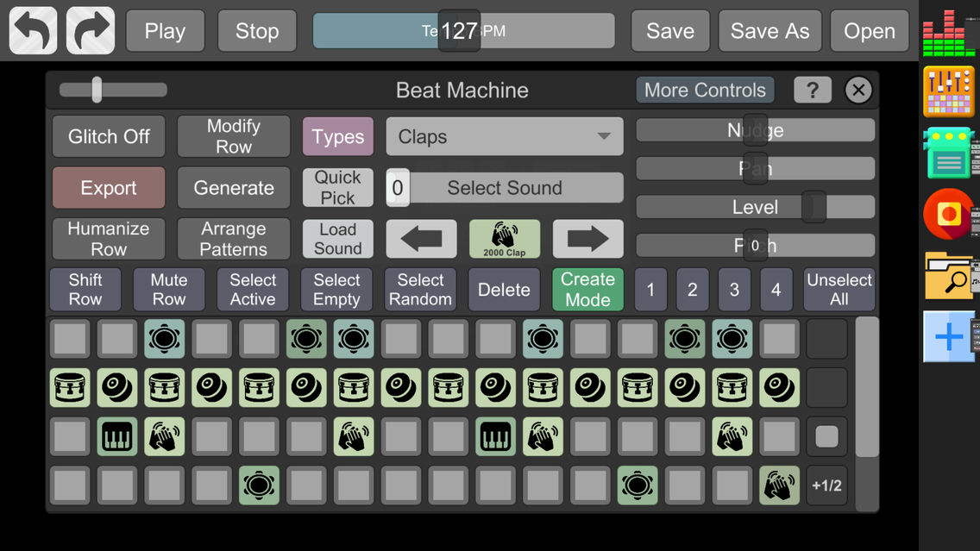Toggle first clap step in third row
Viewport: 980px width, 551px height.
[x=165, y=436]
